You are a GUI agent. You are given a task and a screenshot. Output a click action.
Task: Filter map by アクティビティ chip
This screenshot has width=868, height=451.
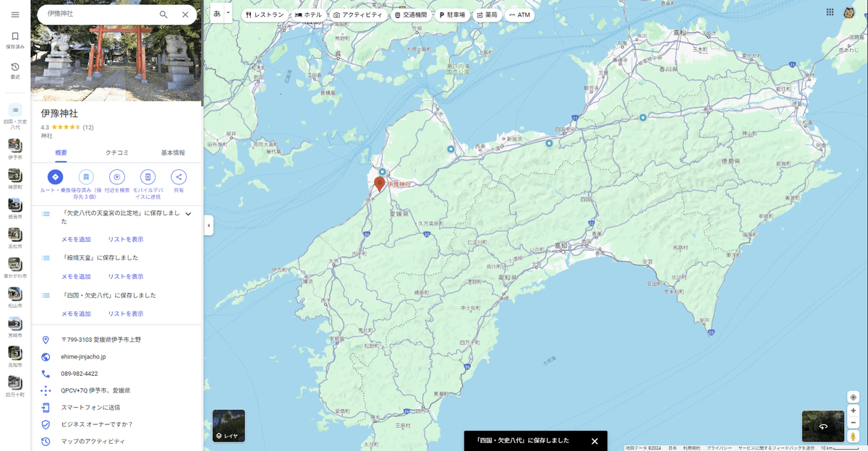357,14
